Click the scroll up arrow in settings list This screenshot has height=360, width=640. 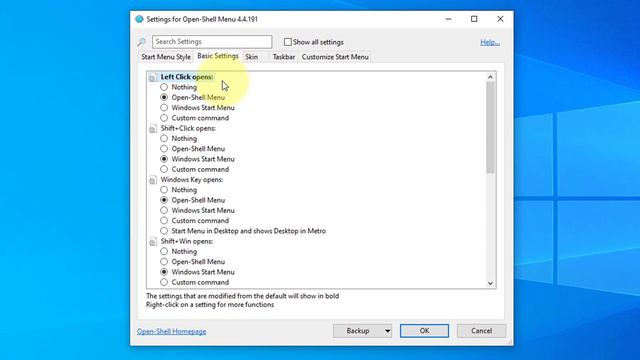point(490,77)
